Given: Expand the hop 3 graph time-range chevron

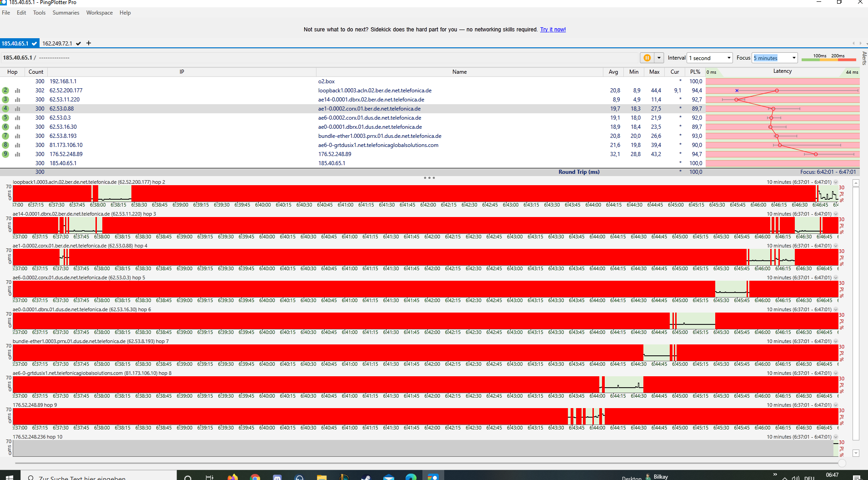Looking at the screenshot, I should coord(836,214).
